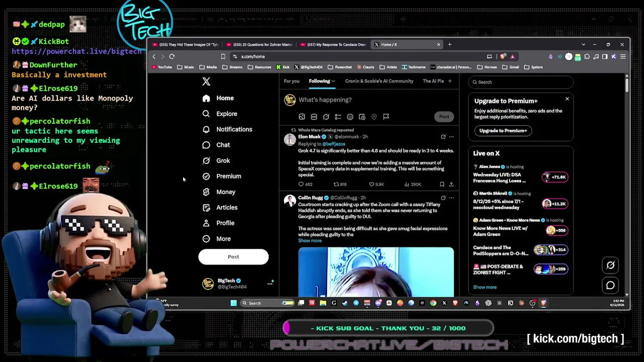The image size is (644, 362).
Task: Go to Profile in the sidebar
Action: (x=218, y=223)
